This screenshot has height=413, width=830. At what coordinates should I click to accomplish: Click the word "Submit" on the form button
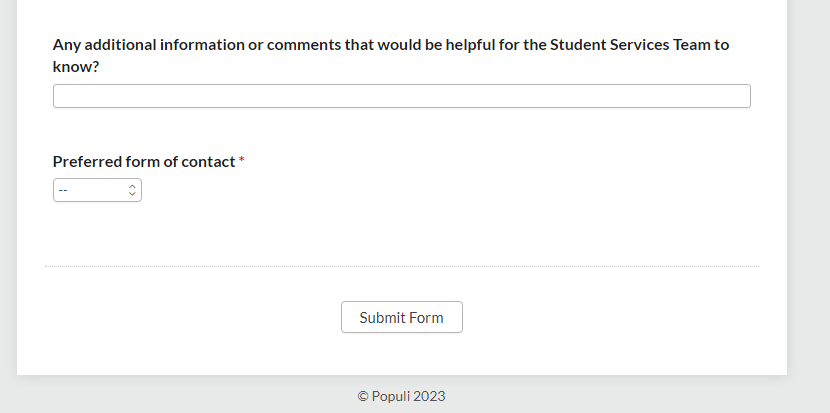381,317
